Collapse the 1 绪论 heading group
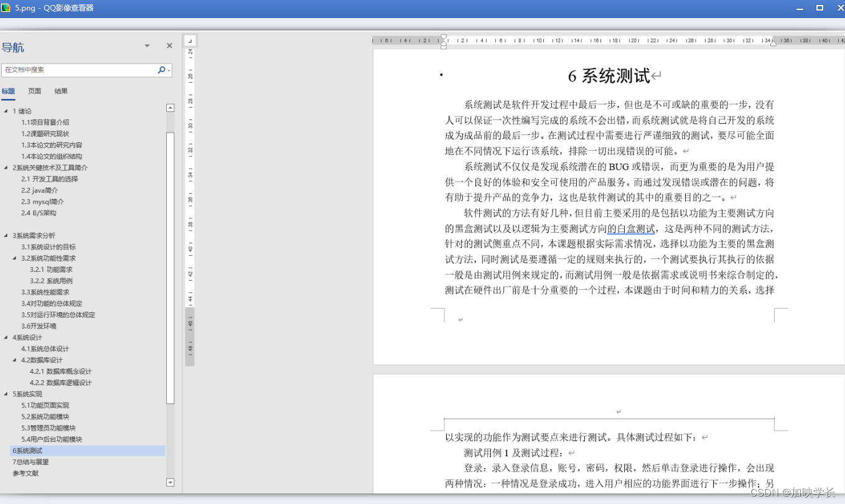Viewport: 845px width, 504px height. 6,111
